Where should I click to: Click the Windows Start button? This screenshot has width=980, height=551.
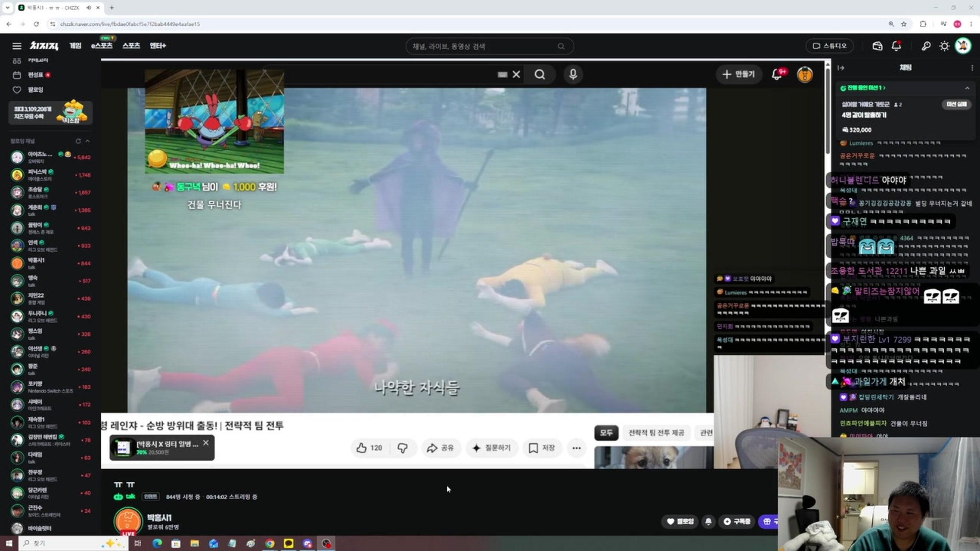pos(9,543)
